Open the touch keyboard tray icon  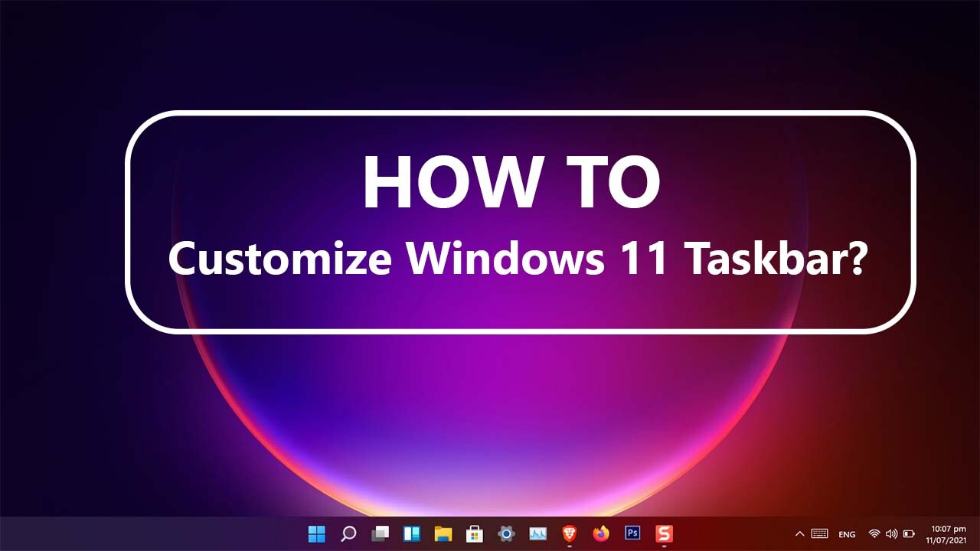[819, 533]
